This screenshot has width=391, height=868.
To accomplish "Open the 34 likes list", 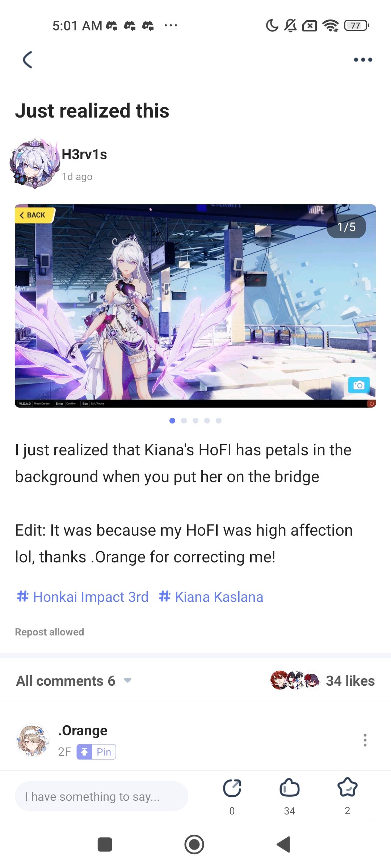I will pos(322,681).
